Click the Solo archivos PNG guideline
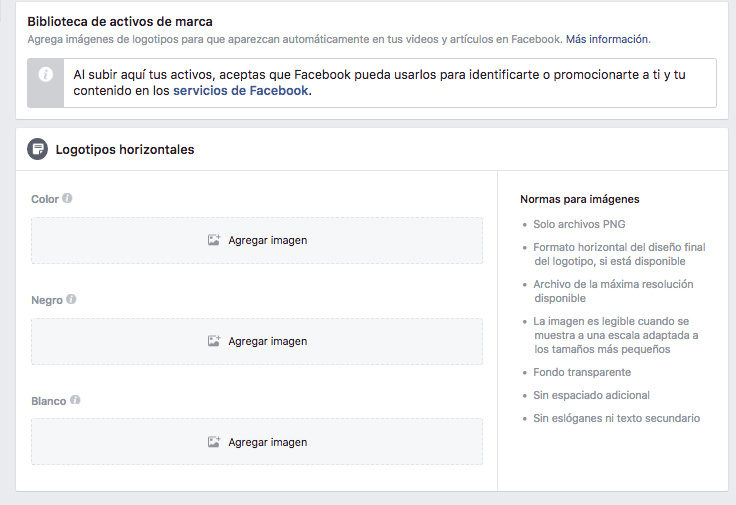This screenshot has height=505, width=736. [x=579, y=224]
